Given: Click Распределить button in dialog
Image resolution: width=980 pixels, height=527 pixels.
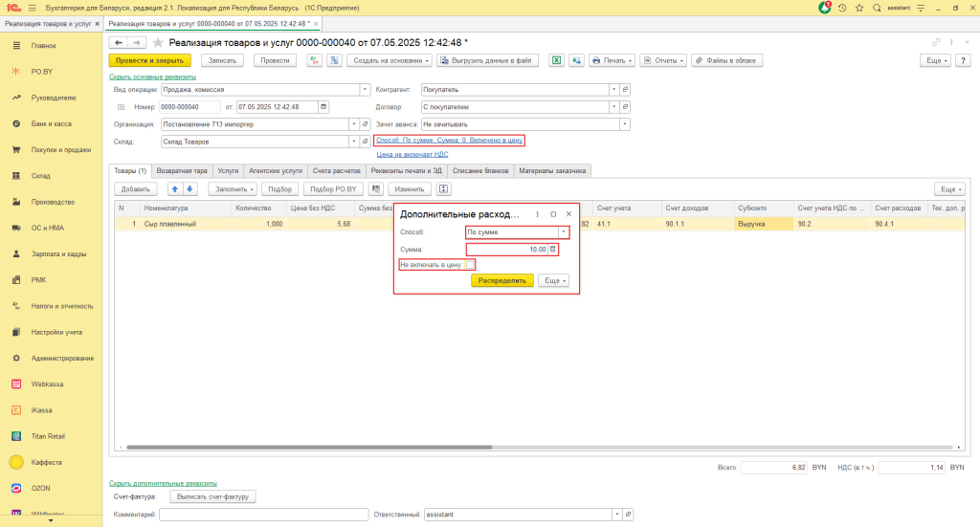Looking at the screenshot, I should [x=502, y=281].
